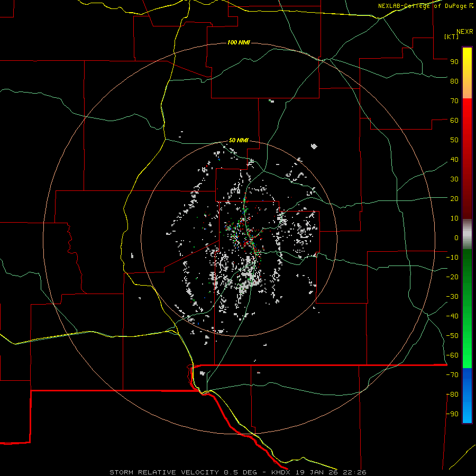Click the -10 value on velocity scale
476x476 pixels.
[x=452, y=258]
